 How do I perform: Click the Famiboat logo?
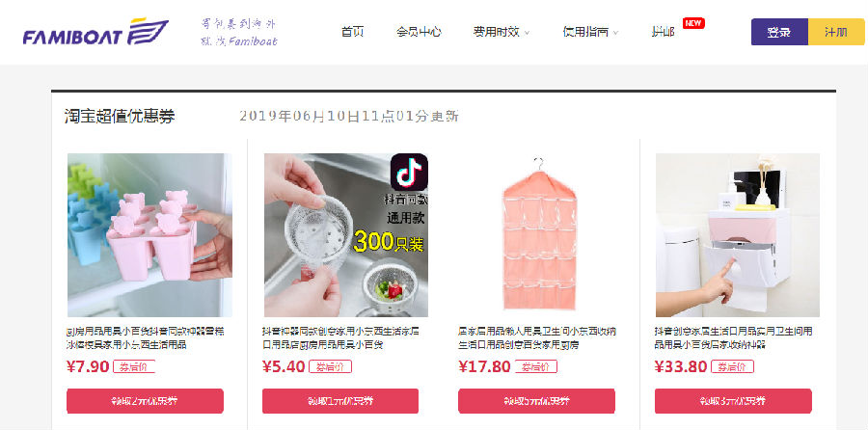pos(95,32)
